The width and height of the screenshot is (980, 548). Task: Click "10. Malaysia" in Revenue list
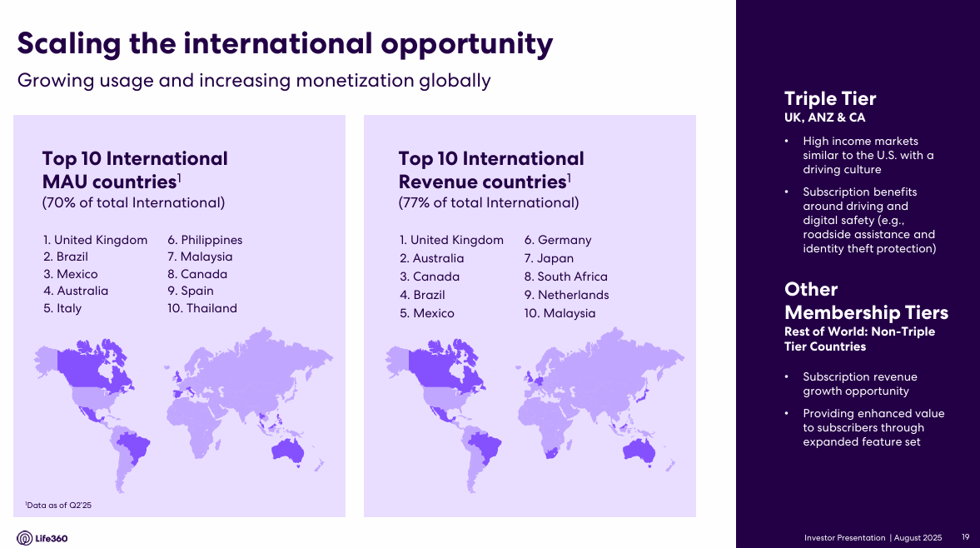tap(560, 314)
